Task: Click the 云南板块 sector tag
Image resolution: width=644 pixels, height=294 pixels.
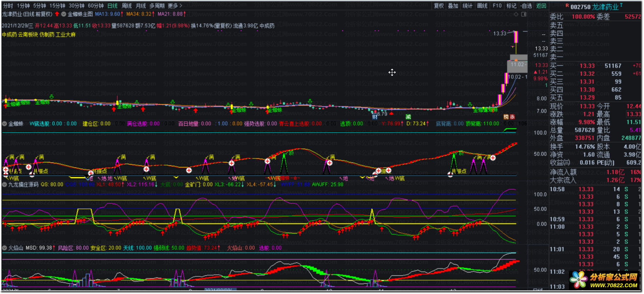Action: 28,35
